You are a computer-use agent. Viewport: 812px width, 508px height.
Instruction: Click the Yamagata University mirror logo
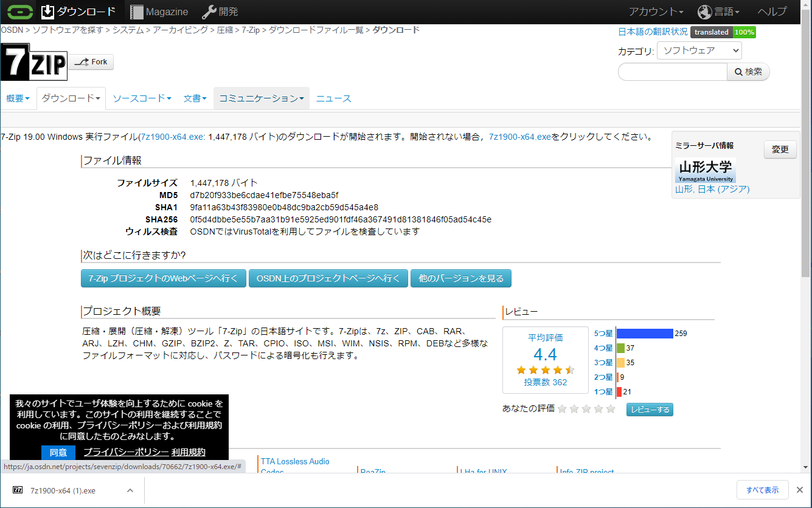[706, 170]
